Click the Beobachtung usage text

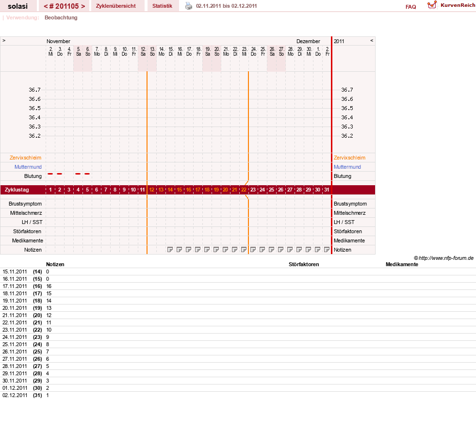61,17
